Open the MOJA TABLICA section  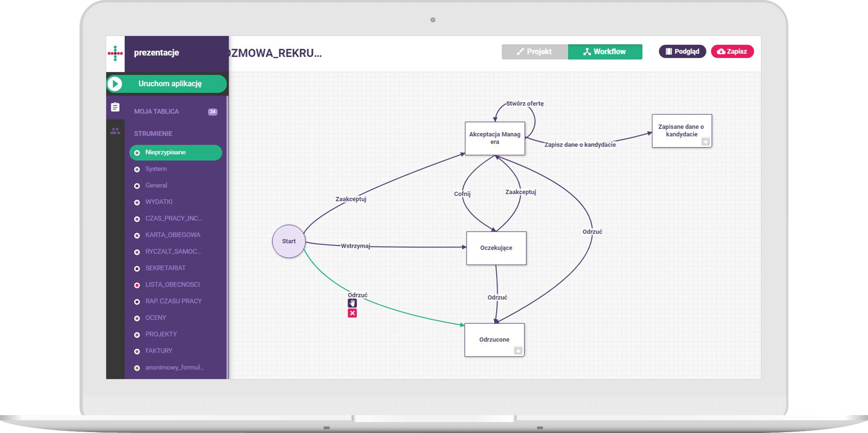(x=157, y=111)
